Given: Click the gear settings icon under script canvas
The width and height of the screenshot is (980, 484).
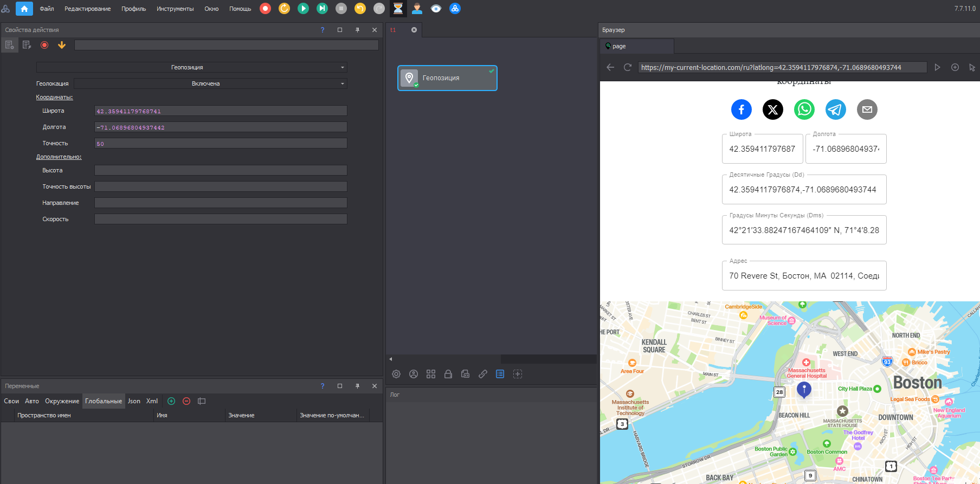Looking at the screenshot, I should pos(396,374).
